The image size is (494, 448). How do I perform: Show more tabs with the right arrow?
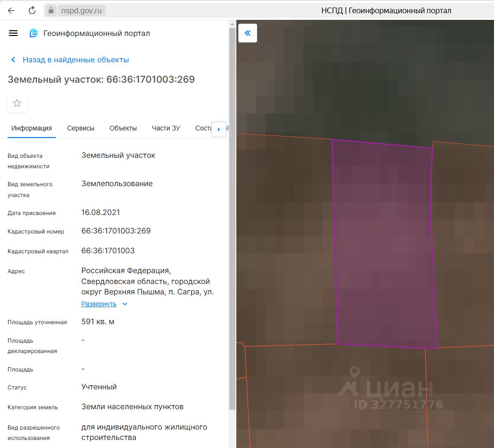click(219, 129)
